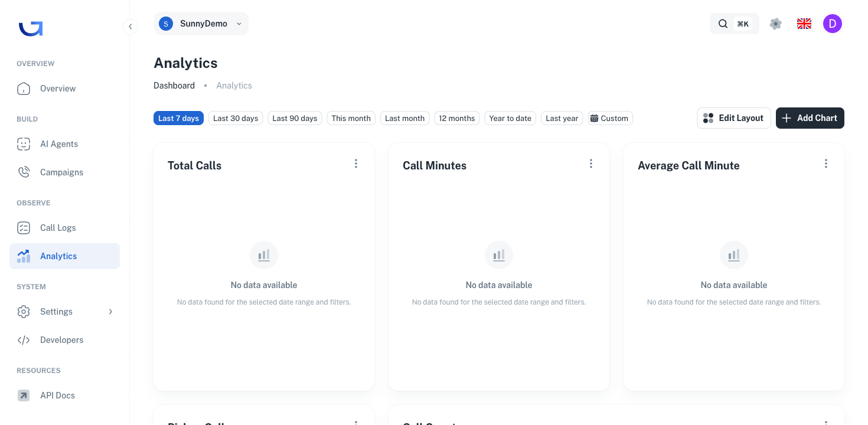The image size is (868, 425).
Task: Open the search magnifier in the header
Action: click(x=723, y=24)
